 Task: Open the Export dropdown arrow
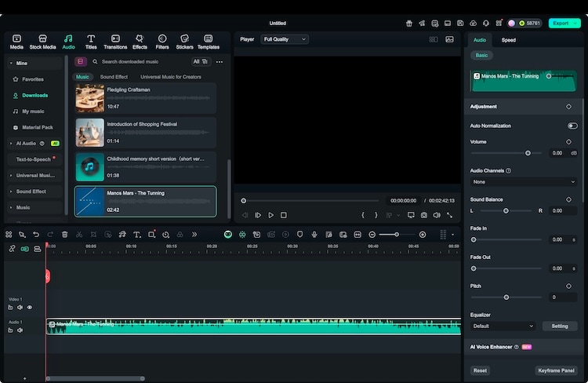575,24
